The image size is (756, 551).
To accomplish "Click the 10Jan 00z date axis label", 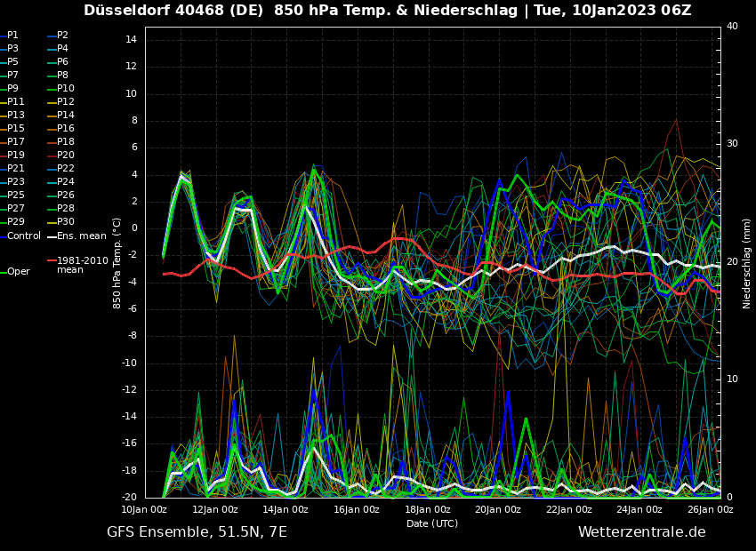I will click(144, 509).
